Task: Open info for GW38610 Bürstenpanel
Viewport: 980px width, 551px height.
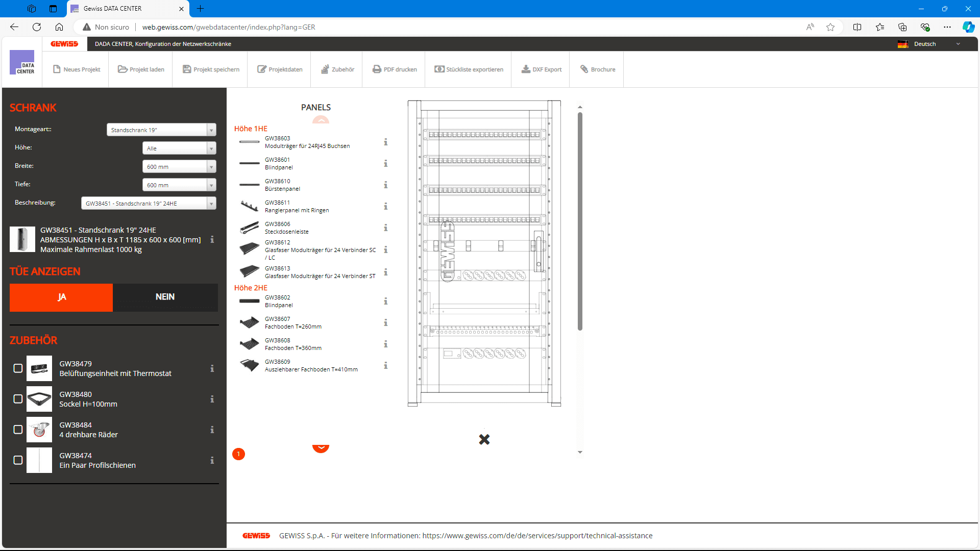Action: click(x=386, y=185)
